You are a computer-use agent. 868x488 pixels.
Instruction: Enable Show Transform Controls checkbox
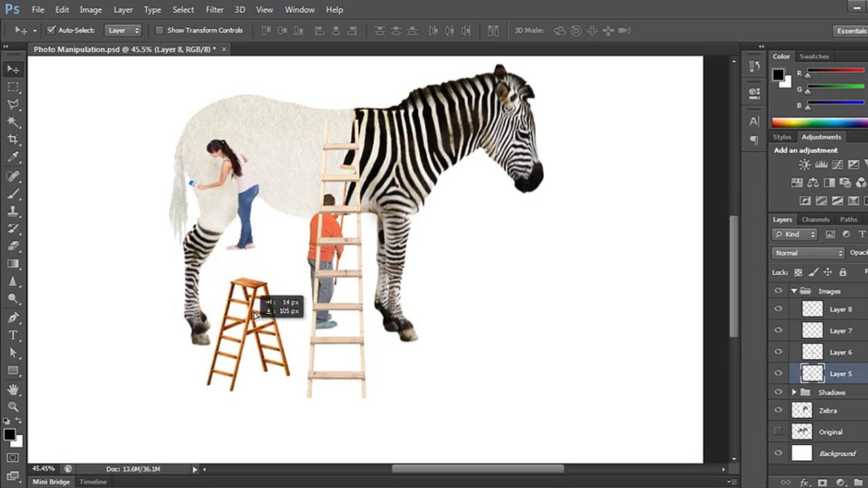[159, 30]
